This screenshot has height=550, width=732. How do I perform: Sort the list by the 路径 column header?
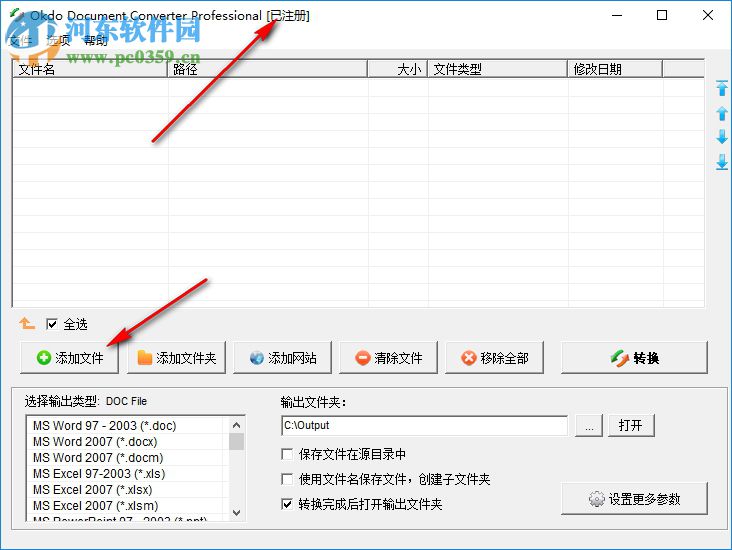267,69
